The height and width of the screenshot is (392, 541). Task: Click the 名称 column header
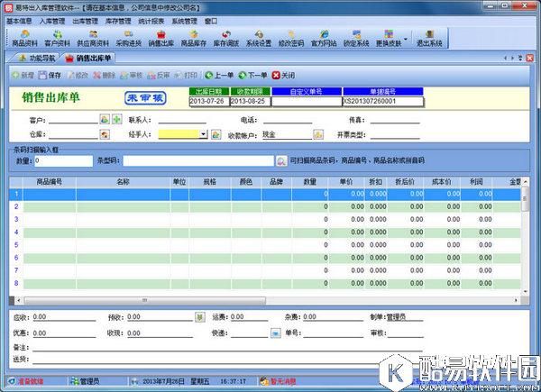tap(124, 182)
